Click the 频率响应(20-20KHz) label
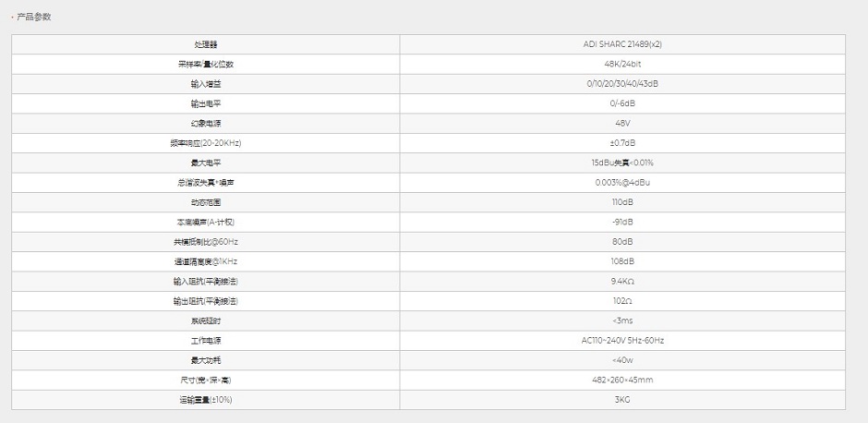Screen dimensions: 868x423 (x=206, y=143)
